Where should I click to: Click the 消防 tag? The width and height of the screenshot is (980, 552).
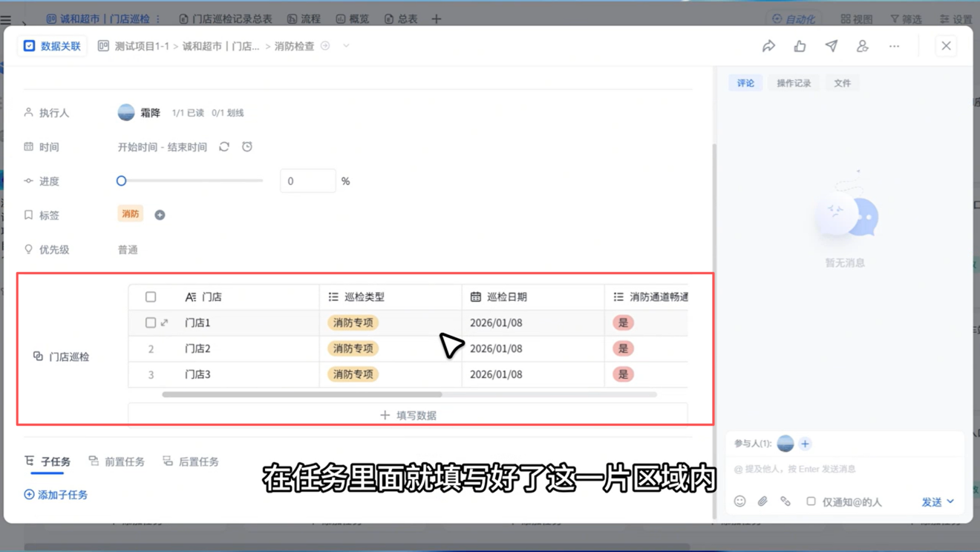click(131, 214)
